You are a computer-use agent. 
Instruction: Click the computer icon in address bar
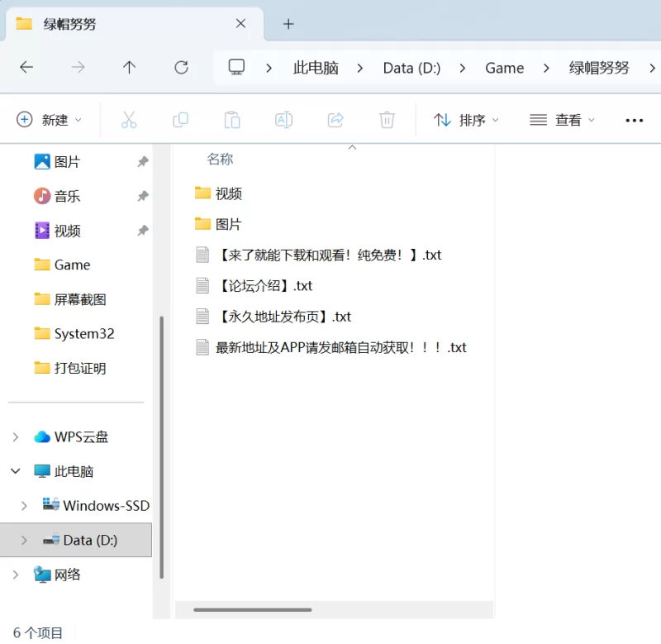236,67
